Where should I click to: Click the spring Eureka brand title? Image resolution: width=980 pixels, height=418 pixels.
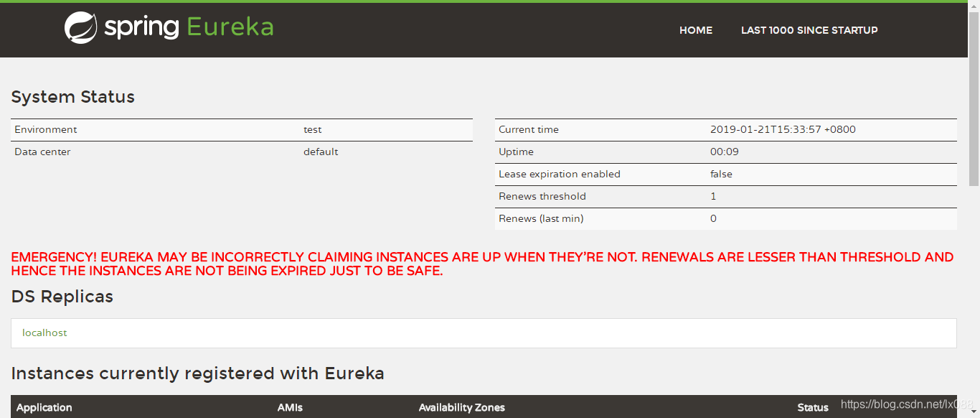[189, 27]
